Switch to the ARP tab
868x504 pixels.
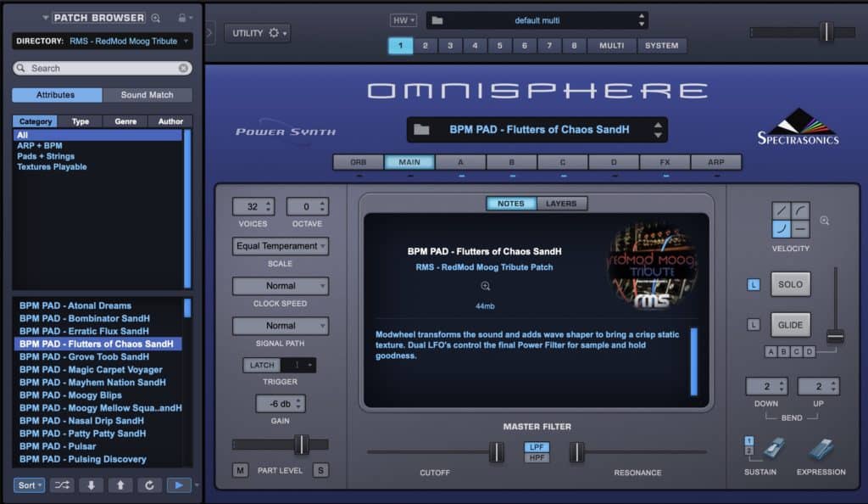pos(715,162)
